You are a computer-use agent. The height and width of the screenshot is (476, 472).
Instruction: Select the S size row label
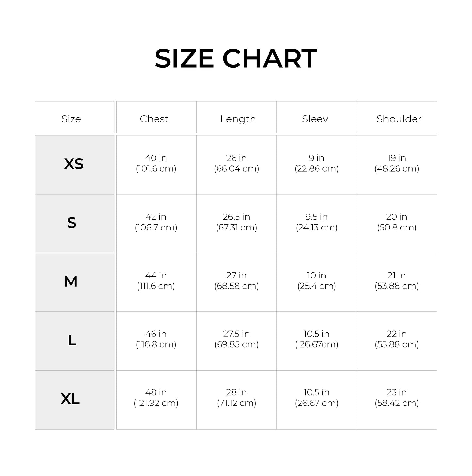tap(72, 223)
